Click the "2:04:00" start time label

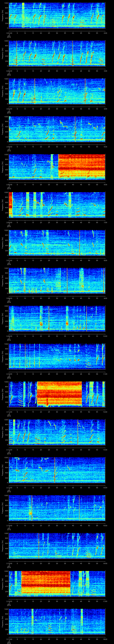[x=9, y=147]
